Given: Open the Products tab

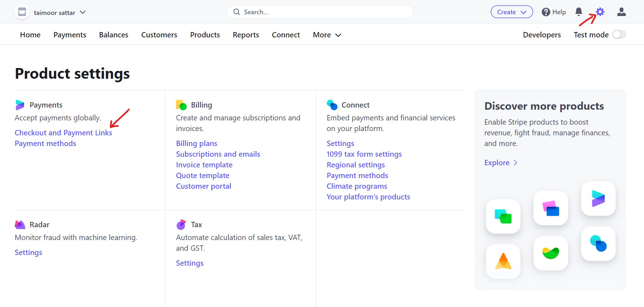Looking at the screenshot, I should coord(205,35).
